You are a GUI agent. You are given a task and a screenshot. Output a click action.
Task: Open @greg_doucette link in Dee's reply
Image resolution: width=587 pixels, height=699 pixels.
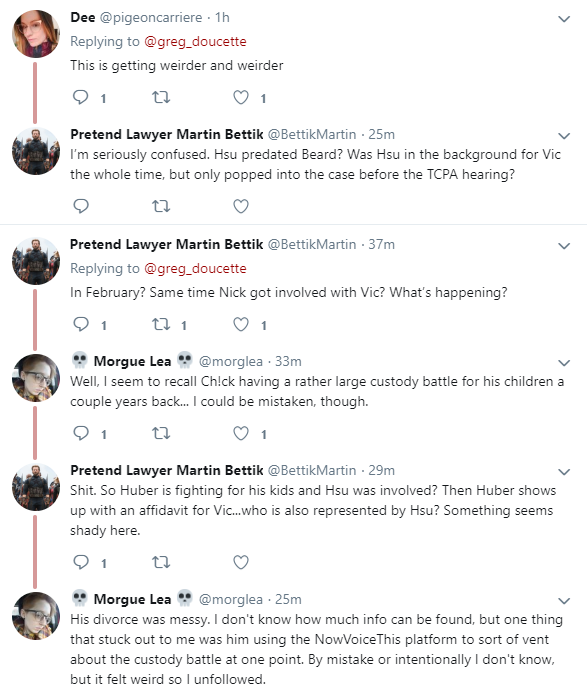point(195,41)
